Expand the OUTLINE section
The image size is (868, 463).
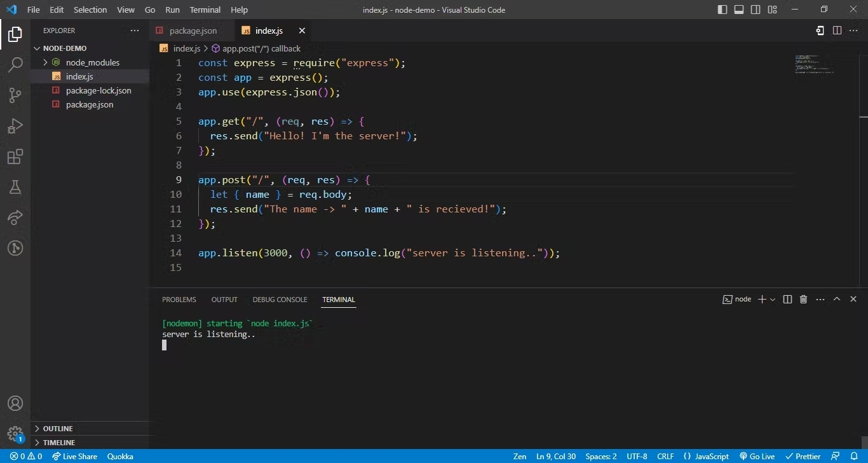click(x=57, y=429)
